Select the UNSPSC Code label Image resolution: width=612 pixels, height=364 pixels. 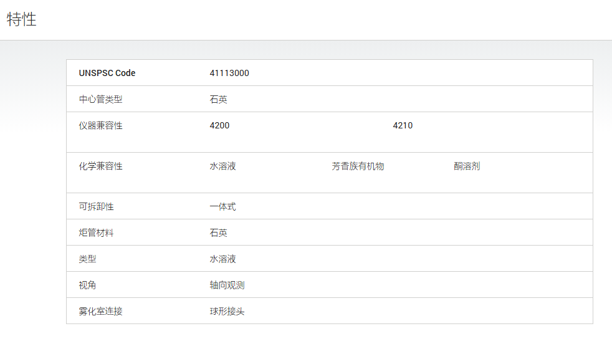coord(107,73)
